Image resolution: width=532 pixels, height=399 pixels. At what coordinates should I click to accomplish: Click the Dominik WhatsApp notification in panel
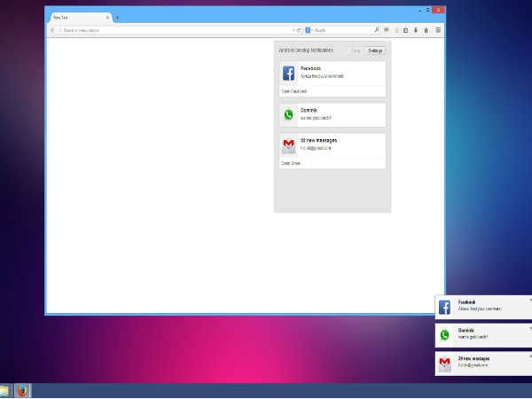pyautogui.click(x=332, y=114)
